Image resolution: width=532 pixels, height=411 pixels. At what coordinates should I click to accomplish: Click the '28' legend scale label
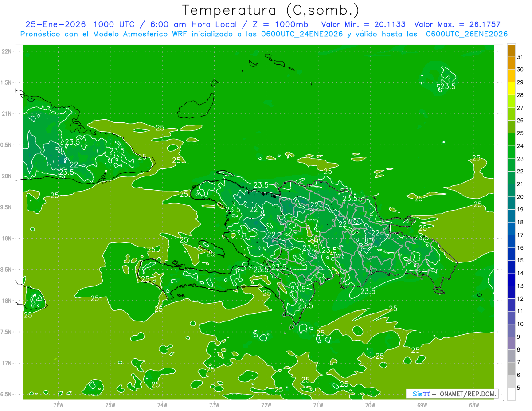click(x=520, y=95)
